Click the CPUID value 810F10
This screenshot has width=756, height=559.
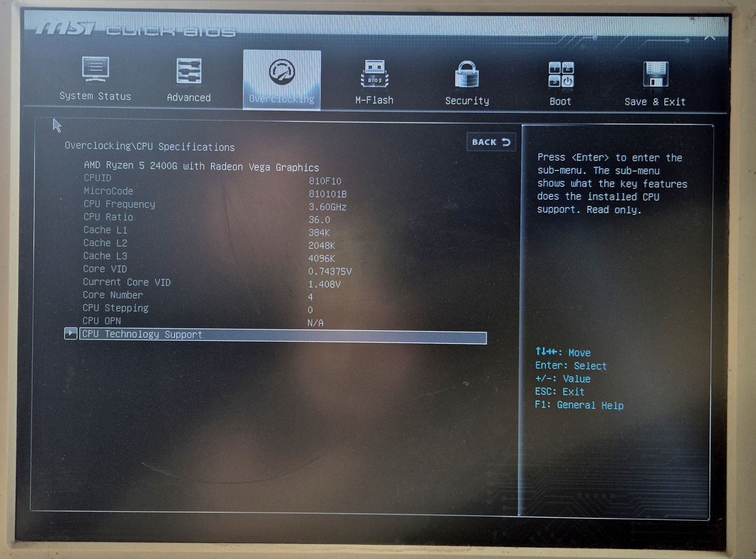click(x=325, y=181)
